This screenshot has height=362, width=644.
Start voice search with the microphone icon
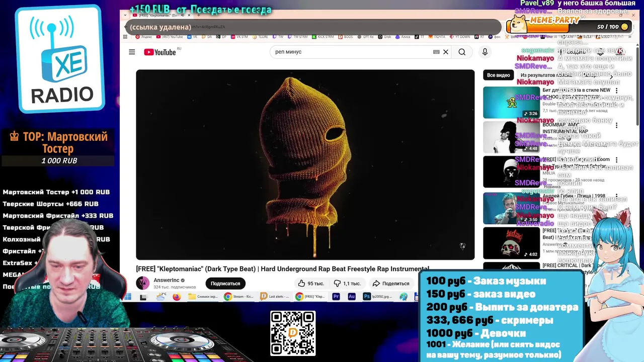click(x=485, y=52)
